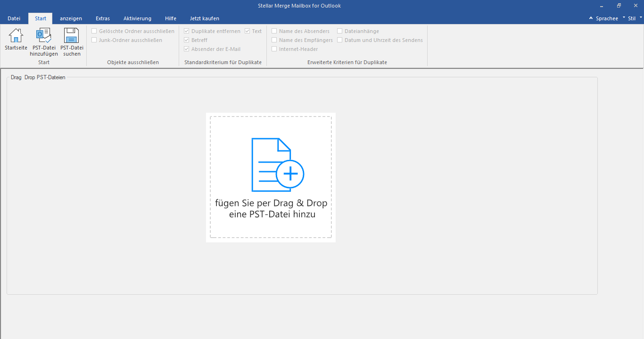Screen dimensions: 644x339
Task: Restore down the application window
Action: (x=619, y=6)
